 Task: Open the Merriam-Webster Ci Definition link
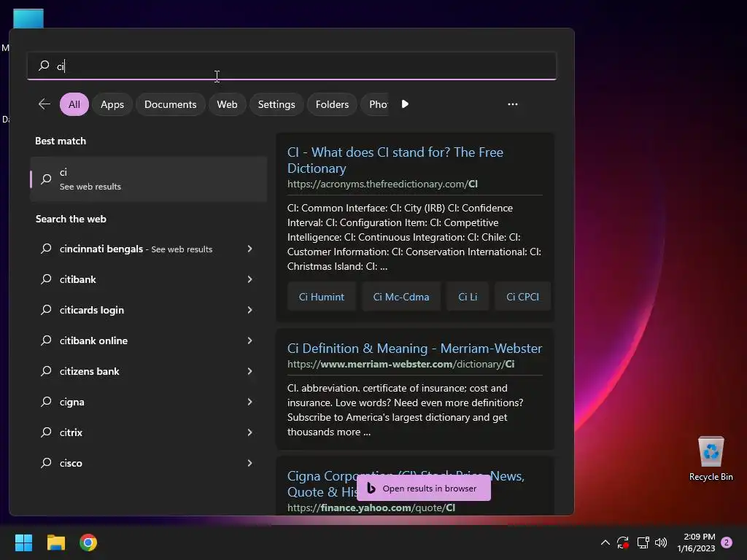click(414, 348)
